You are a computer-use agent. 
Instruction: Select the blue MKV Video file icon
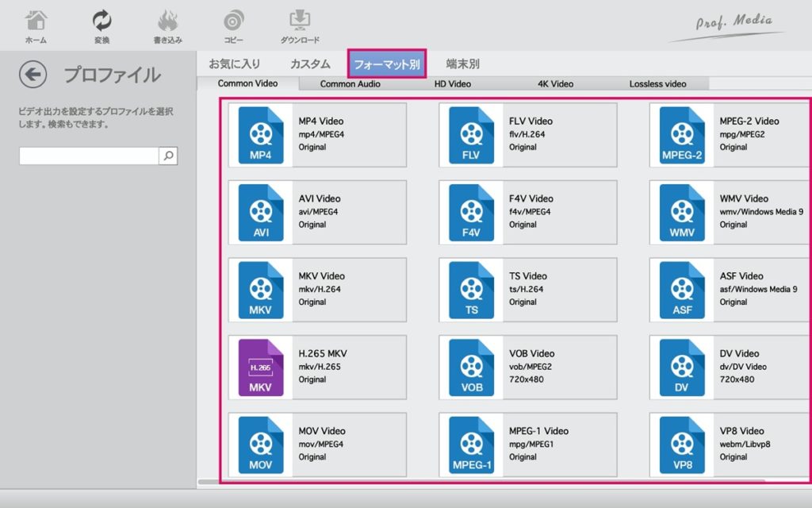(261, 291)
